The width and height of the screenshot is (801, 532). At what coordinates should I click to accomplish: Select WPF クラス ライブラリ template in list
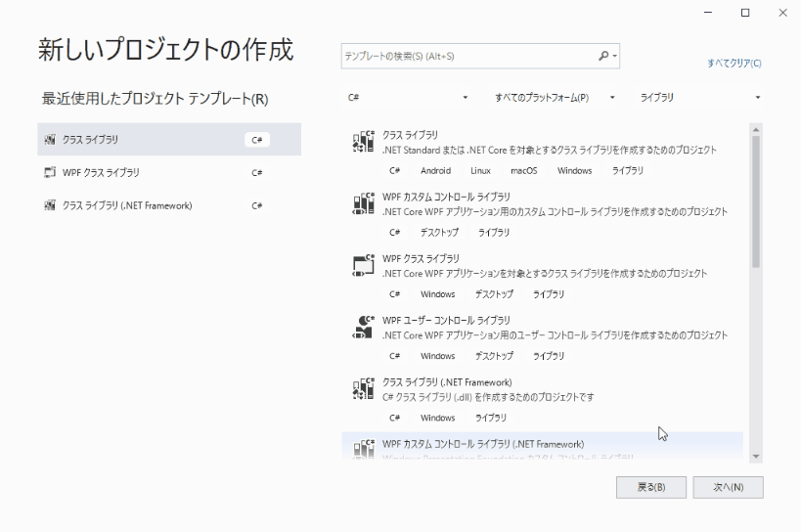(542, 276)
